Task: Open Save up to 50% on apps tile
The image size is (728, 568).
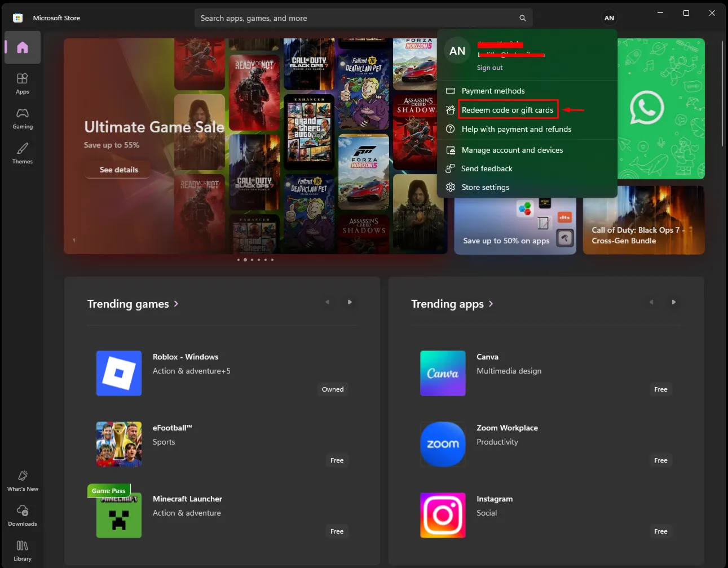Action: click(515, 225)
